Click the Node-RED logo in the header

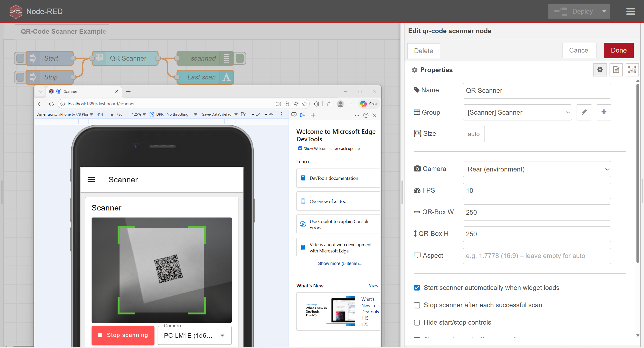click(16, 12)
